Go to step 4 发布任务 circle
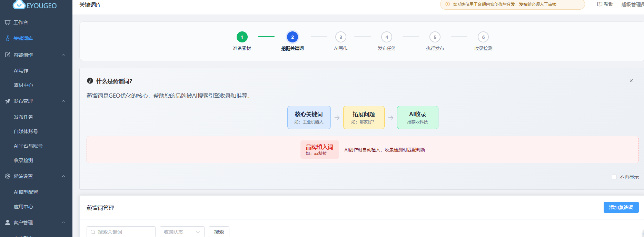 pyautogui.click(x=386, y=37)
